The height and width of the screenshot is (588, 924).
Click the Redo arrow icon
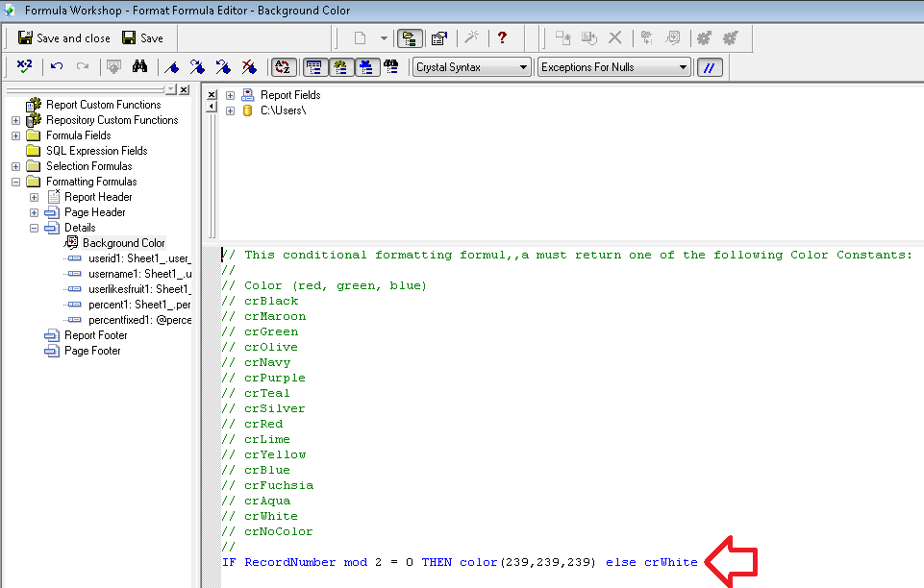(x=83, y=66)
